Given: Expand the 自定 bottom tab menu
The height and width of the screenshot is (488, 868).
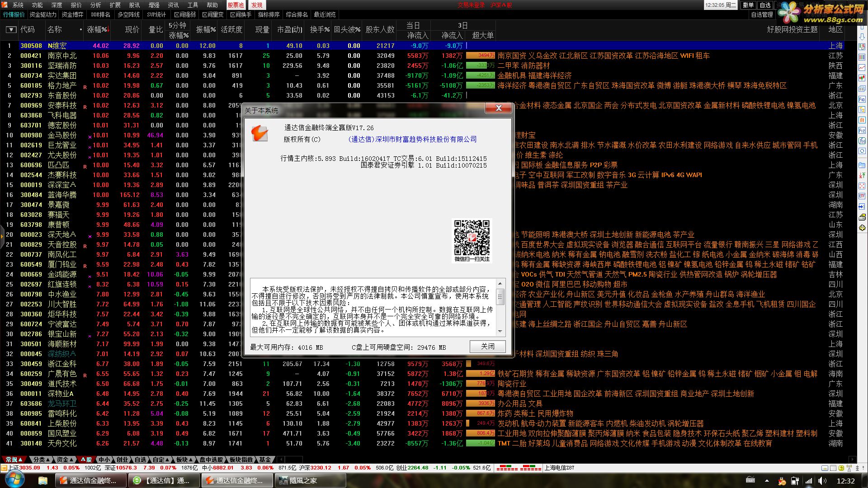Looking at the screenshot, I should [160, 459].
